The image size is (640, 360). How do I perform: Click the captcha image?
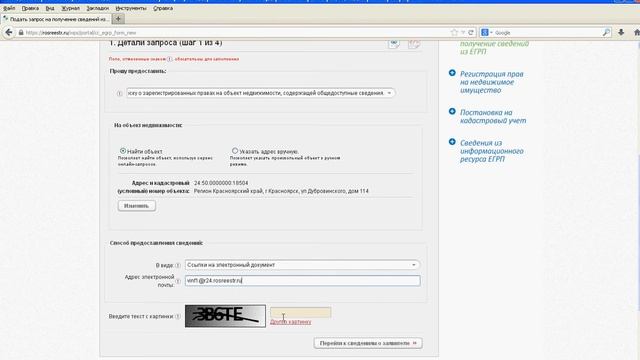click(x=225, y=316)
